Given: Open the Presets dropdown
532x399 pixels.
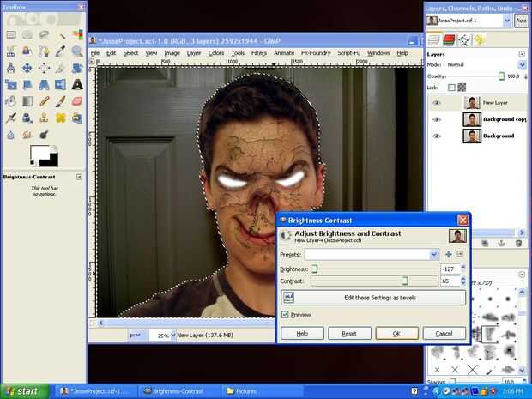Looking at the screenshot, I should pyautogui.click(x=434, y=255).
